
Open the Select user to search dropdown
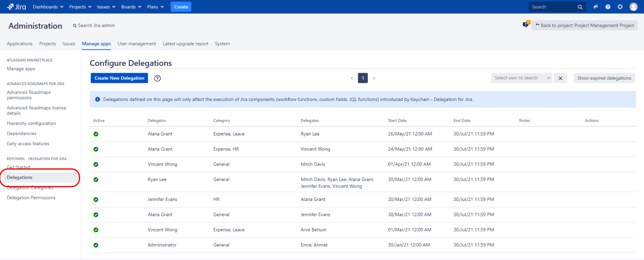pos(521,78)
